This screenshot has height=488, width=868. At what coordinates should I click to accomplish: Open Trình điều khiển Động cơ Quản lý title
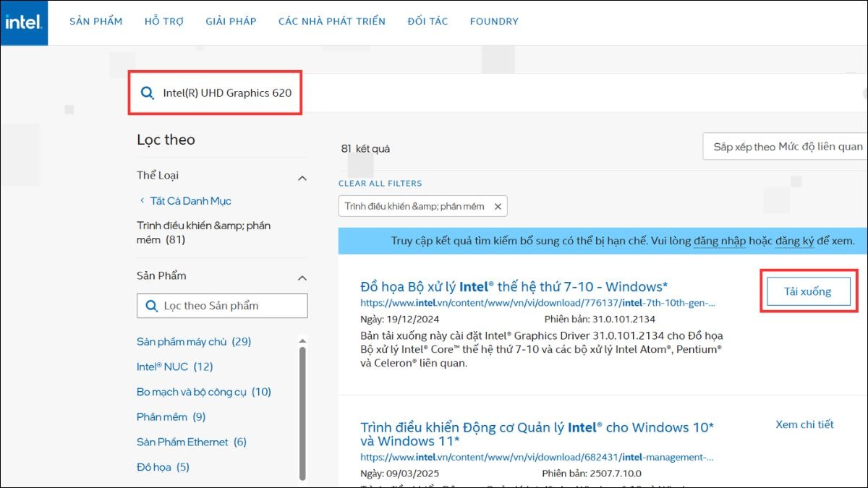pos(537,434)
